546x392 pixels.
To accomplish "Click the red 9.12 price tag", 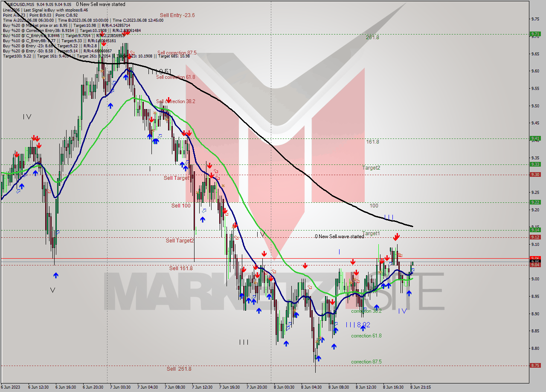I will pyautogui.click(x=535, y=237).
